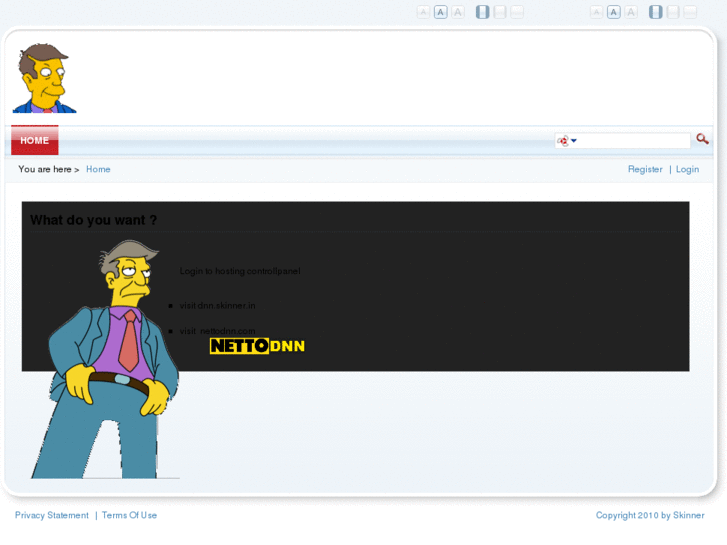
Task: Open the HOME menu tab
Action: 35,140
